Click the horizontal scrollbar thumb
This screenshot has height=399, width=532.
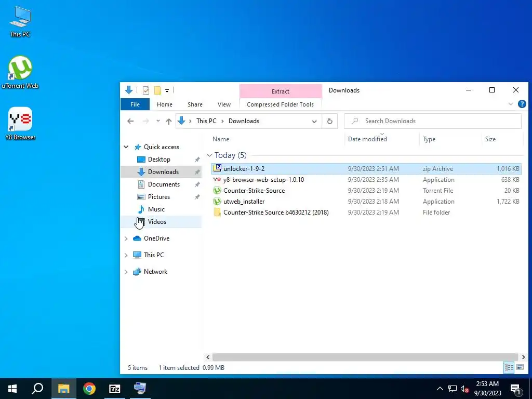[365, 357]
